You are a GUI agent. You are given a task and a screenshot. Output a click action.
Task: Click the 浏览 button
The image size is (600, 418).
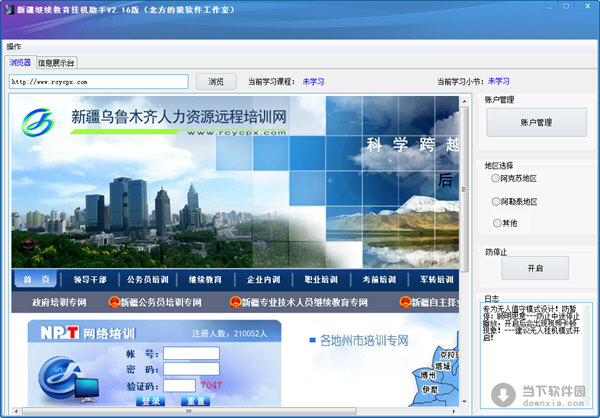(x=216, y=82)
